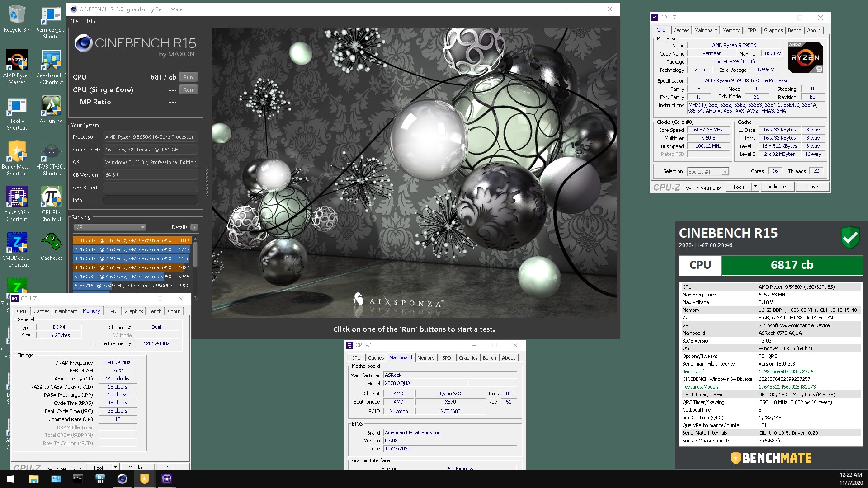
Task: Launch AMD Ryzen Master desktop icon
Action: [x=17, y=67]
